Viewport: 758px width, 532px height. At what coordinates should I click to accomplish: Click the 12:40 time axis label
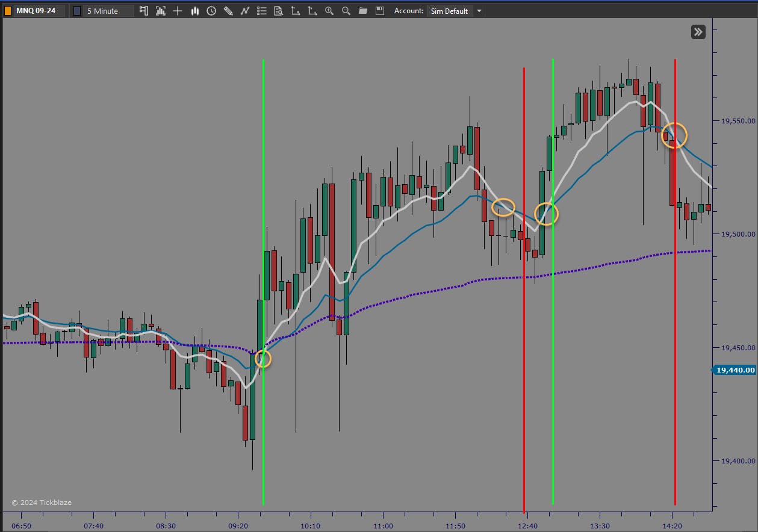point(527,525)
